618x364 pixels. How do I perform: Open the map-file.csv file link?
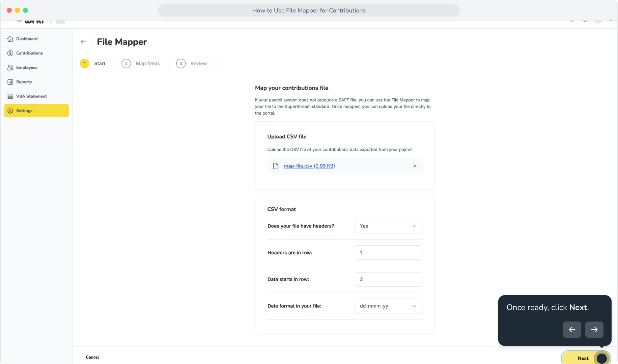[309, 166]
